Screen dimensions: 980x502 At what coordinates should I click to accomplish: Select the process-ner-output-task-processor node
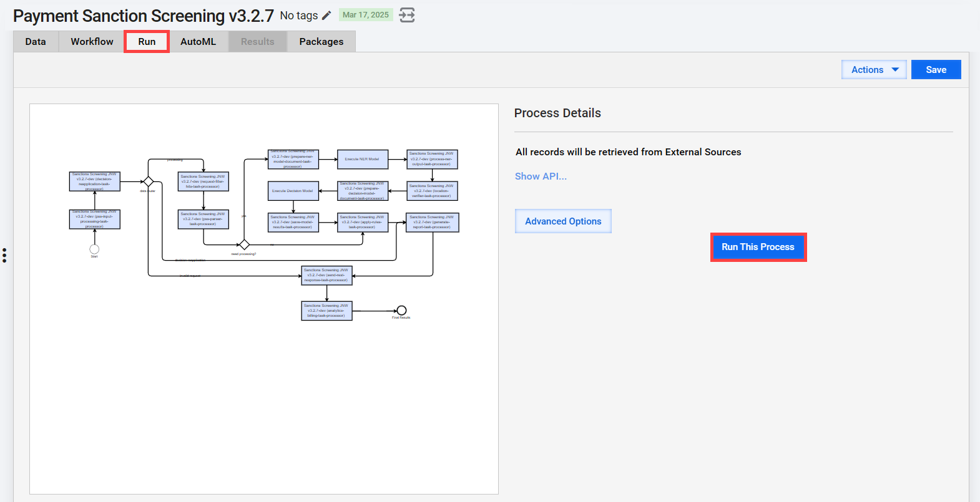[x=432, y=159]
